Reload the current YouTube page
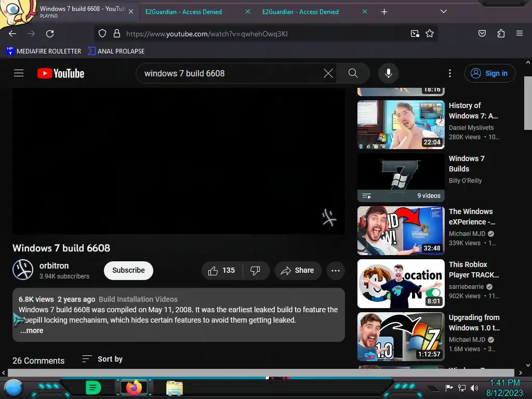This screenshot has height=399, width=532. pyautogui.click(x=50, y=34)
